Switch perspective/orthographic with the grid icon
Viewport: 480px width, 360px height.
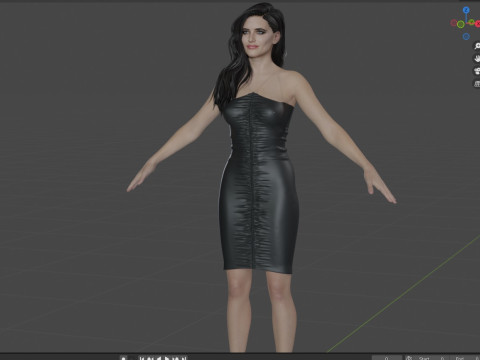(477, 83)
